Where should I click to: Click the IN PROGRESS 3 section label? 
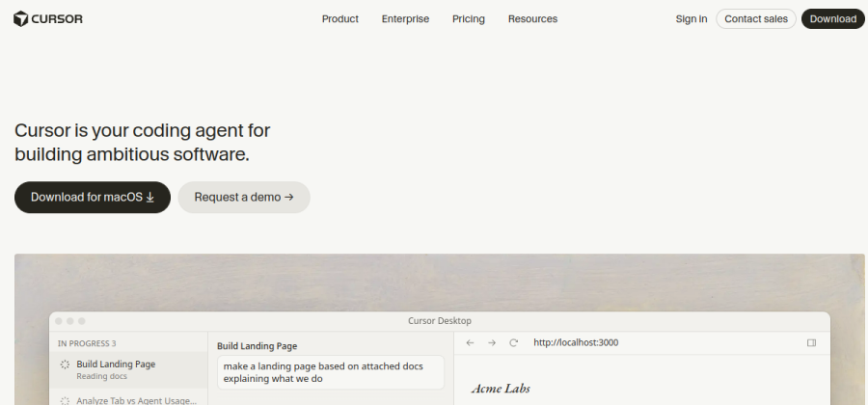87,343
